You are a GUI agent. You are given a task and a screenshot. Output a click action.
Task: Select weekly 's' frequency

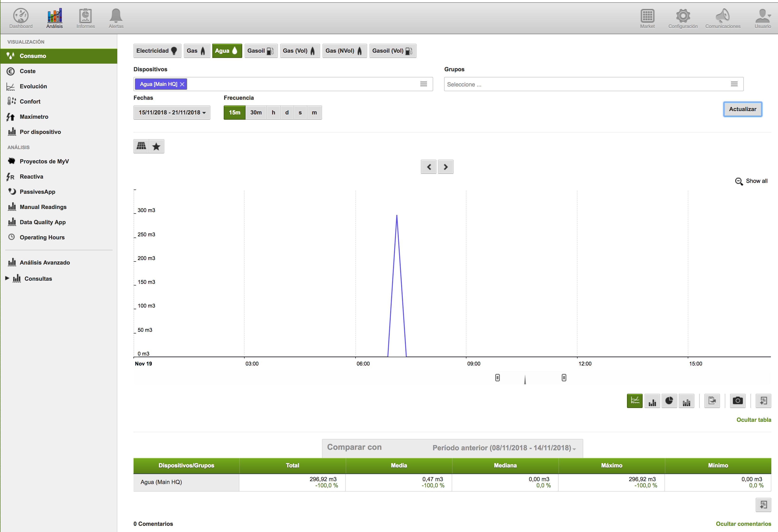[x=300, y=113]
